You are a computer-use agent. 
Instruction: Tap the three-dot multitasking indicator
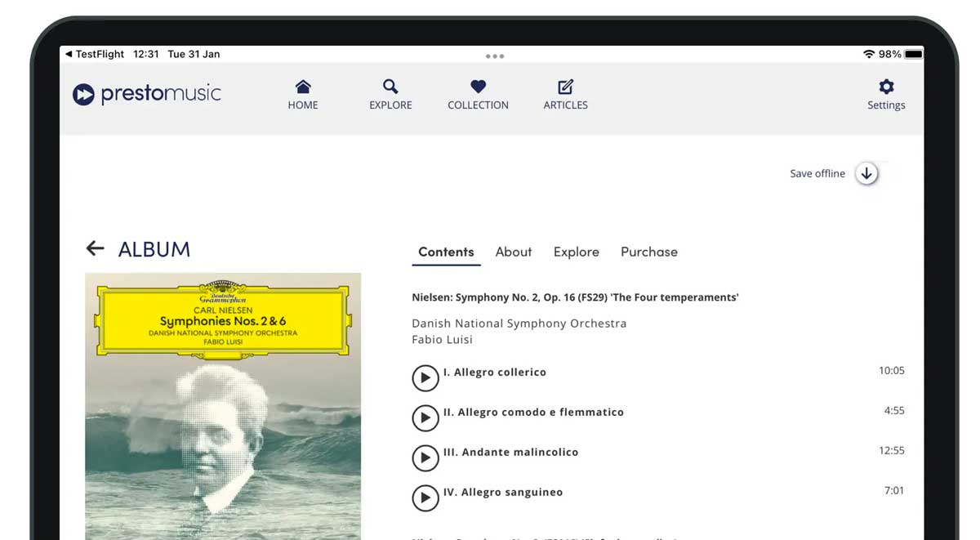click(495, 56)
